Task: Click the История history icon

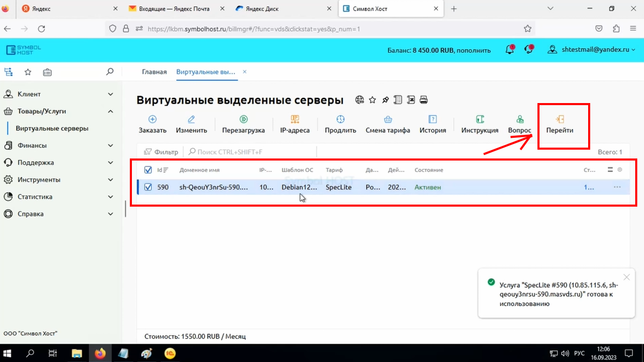Action: click(433, 119)
